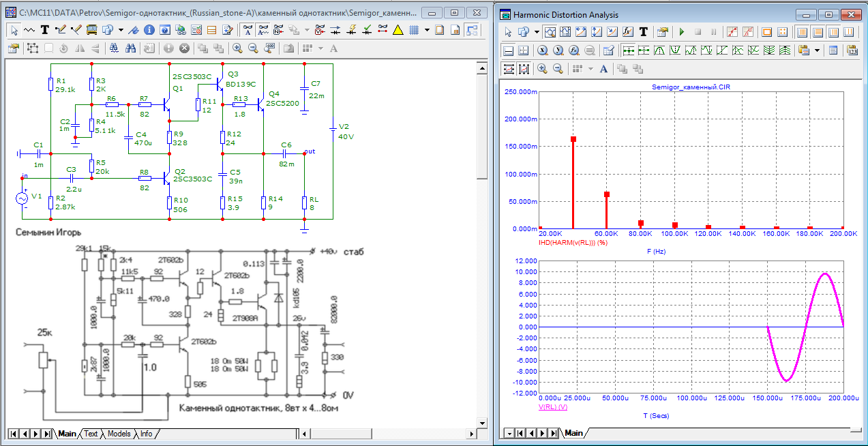This screenshot has width=868, height=446.
Task: Click the yellow triangle warning icon
Action: click(x=398, y=30)
